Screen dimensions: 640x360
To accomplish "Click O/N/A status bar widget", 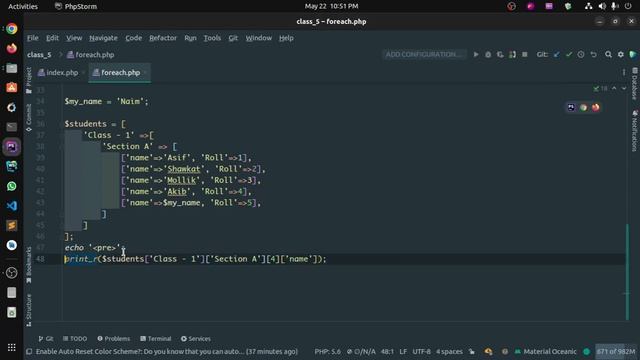I will point(361,351).
